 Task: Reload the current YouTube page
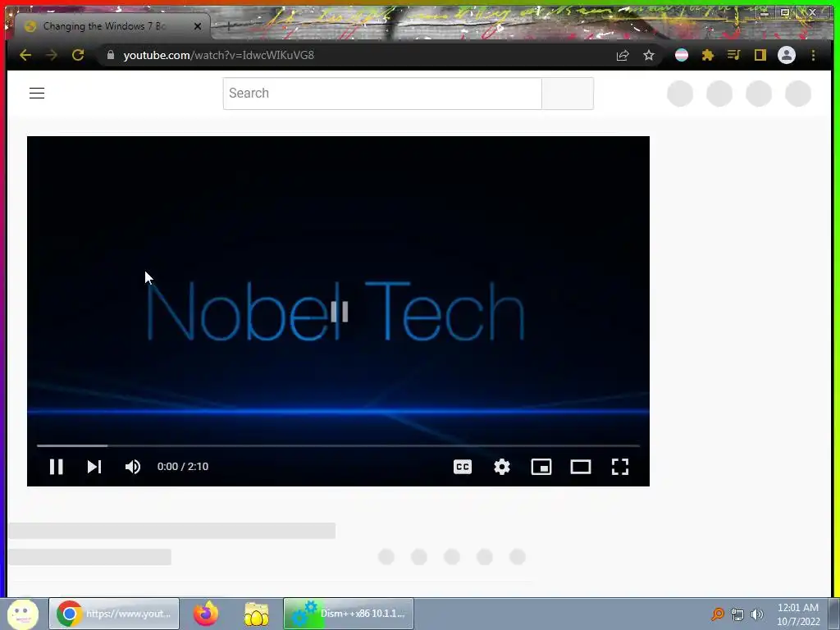click(78, 55)
